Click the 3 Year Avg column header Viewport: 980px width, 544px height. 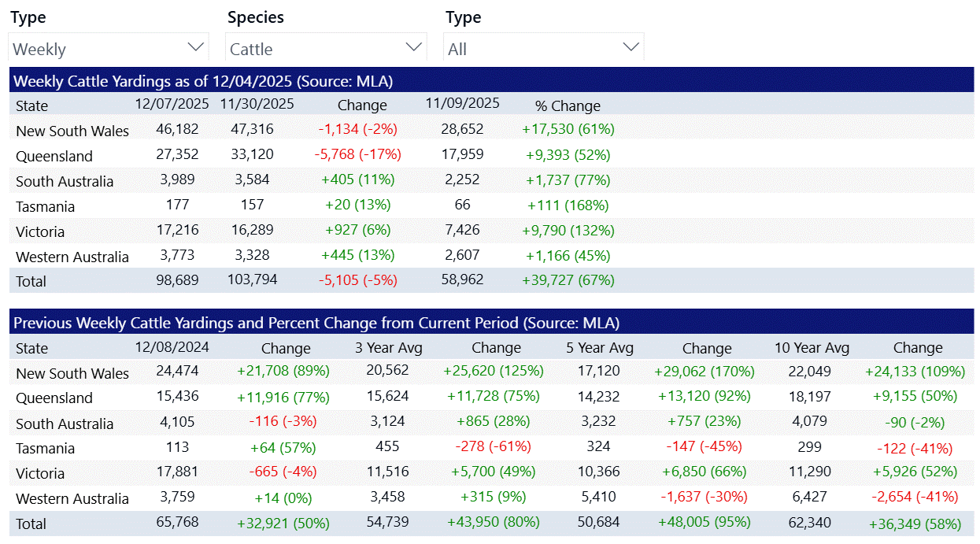388,347
